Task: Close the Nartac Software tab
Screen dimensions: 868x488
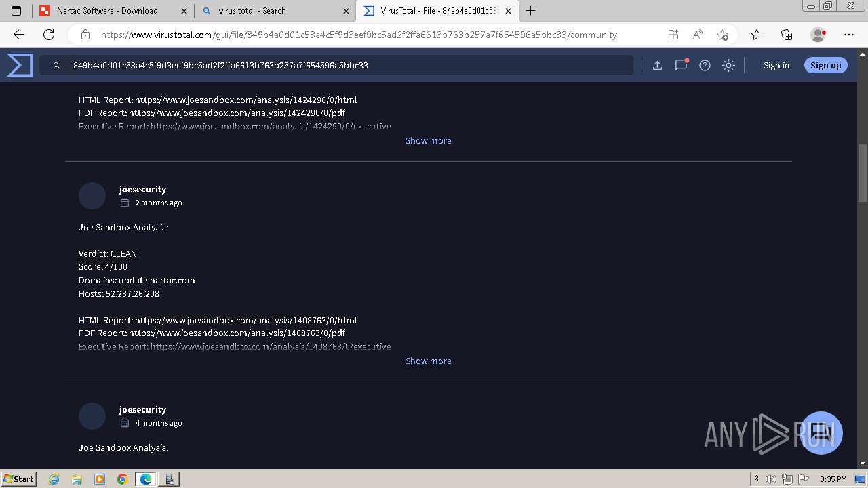Action: [184, 11]
